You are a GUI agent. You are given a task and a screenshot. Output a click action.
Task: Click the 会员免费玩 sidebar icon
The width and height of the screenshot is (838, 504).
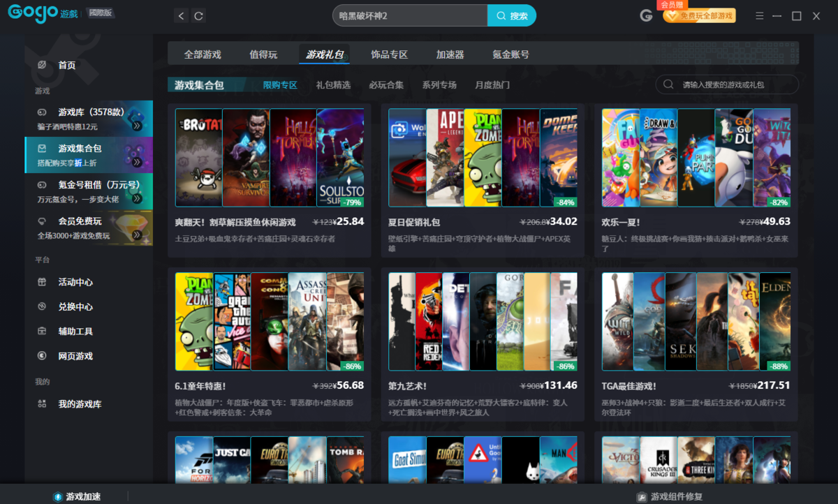[43, 221]
